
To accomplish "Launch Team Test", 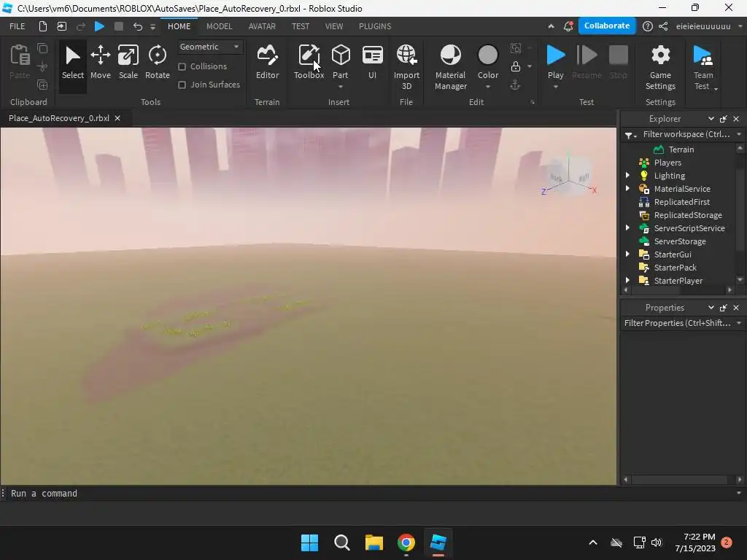I will click(703, 66).
